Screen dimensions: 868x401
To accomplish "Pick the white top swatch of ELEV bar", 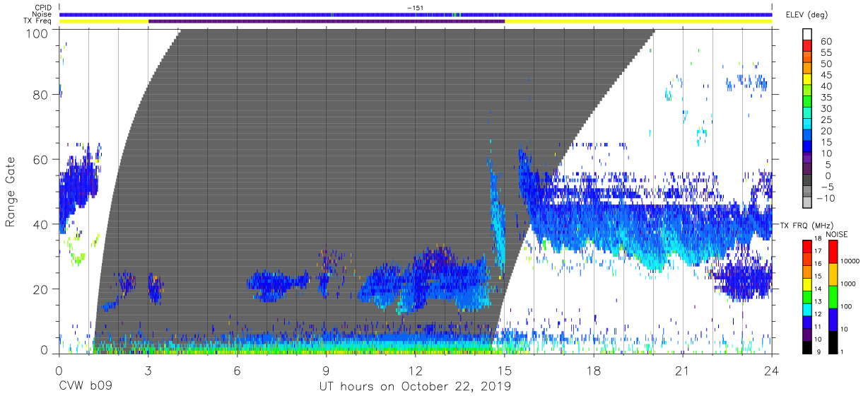I will 808,33.
